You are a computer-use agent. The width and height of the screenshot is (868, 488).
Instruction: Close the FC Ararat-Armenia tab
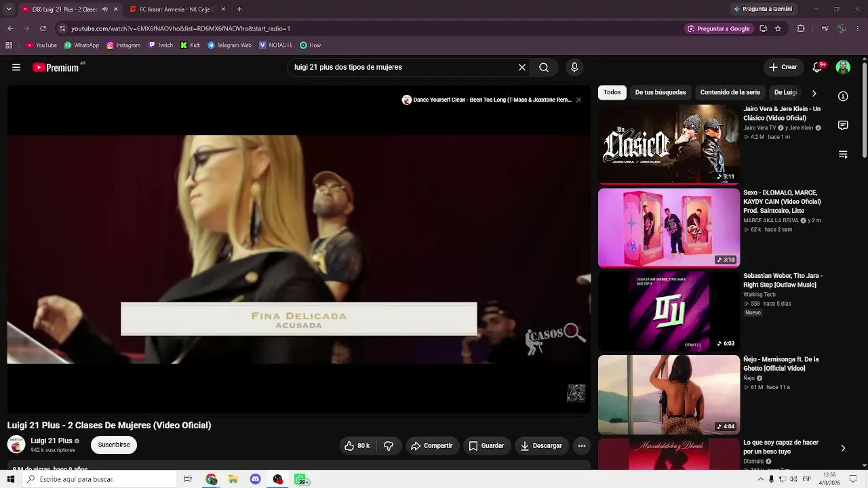pos(223,9)
